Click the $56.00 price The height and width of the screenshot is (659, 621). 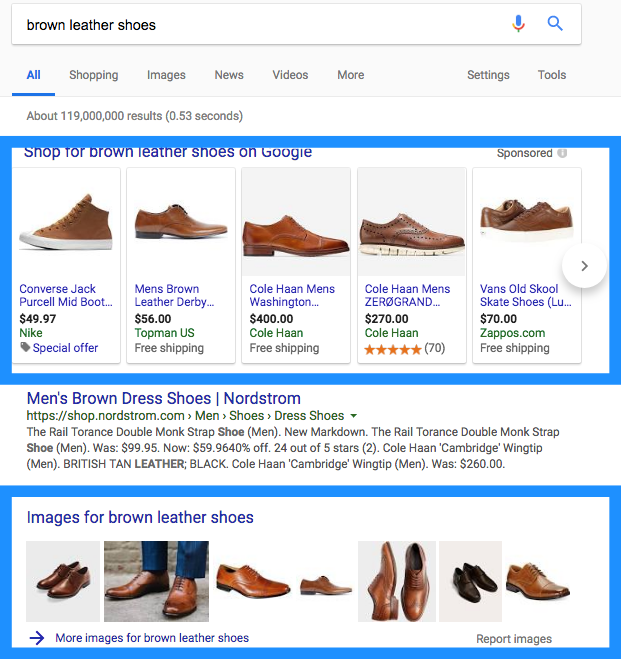153,319
